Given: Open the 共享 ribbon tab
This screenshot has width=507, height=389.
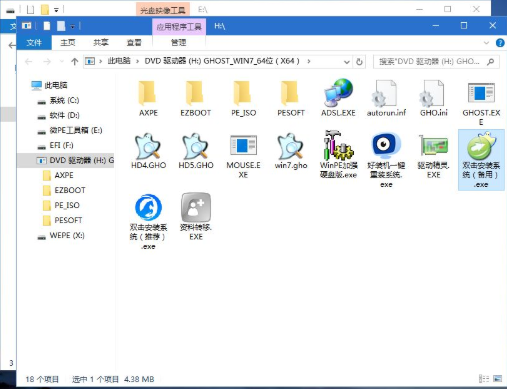Looking at the screenshot, I should 101,43.
